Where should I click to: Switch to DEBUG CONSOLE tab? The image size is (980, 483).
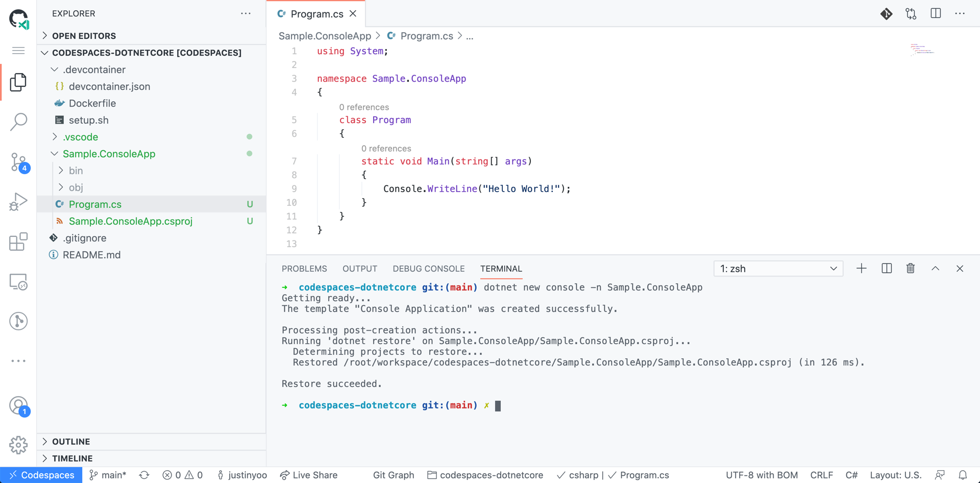click(x=429, y=269)
